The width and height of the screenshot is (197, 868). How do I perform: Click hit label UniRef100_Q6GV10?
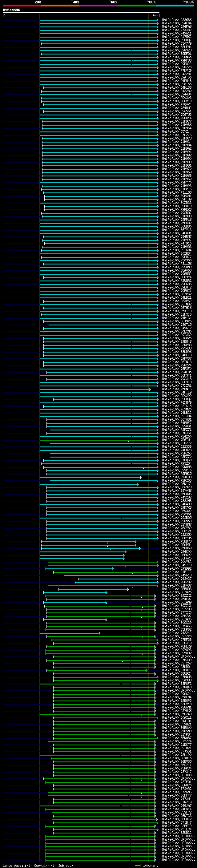point(177,101)
